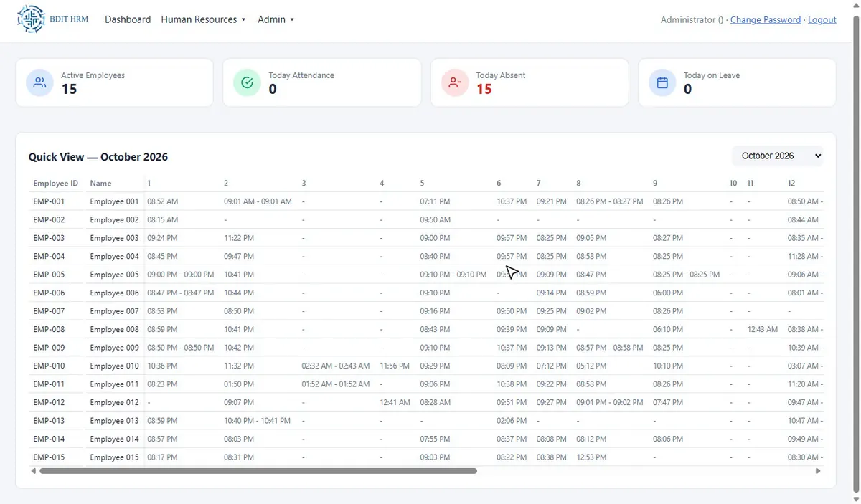Click the 08:15 AM cell for Employee 002
The image size is (861, 504).
point(163,220)
